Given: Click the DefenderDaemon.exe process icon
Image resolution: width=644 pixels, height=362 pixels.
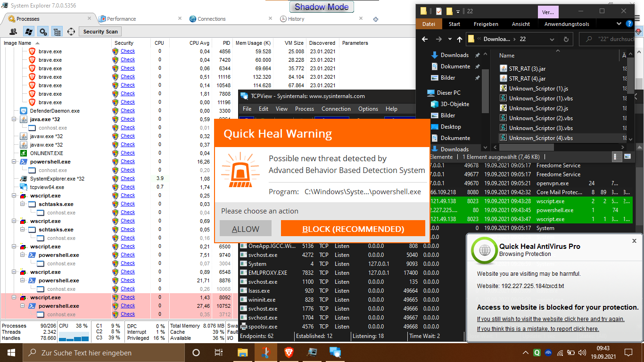Looking at the screenshot, I should click(23, 111).
